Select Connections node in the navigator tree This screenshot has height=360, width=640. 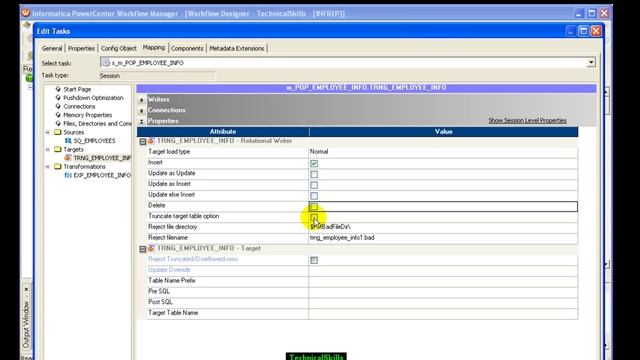[79, 106]
